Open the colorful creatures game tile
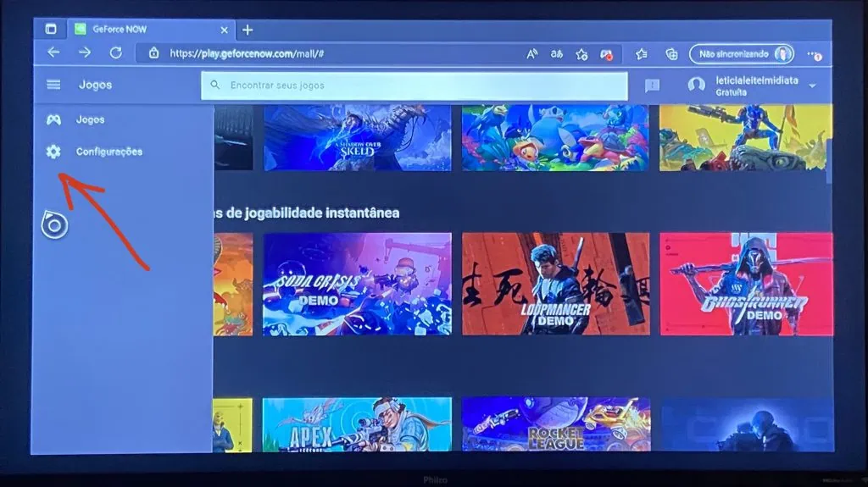 pyautogui.click(x=555, y=137)
